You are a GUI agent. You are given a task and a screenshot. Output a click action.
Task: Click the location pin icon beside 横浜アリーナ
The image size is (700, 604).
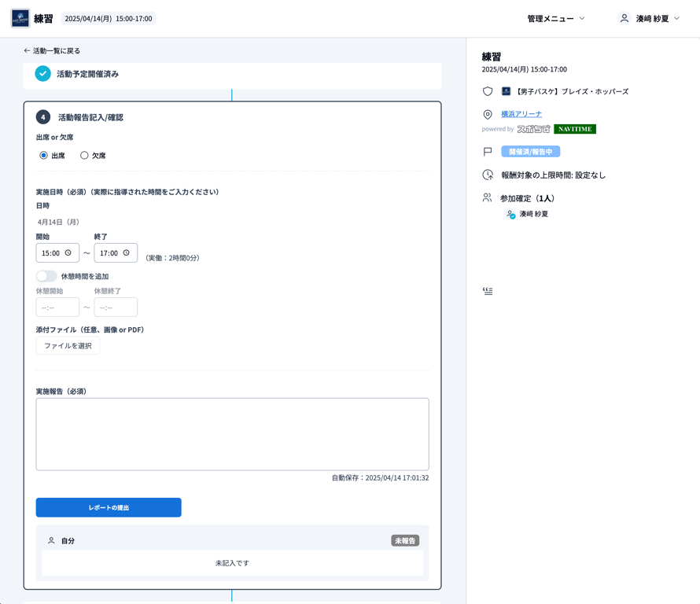(488, 114)
